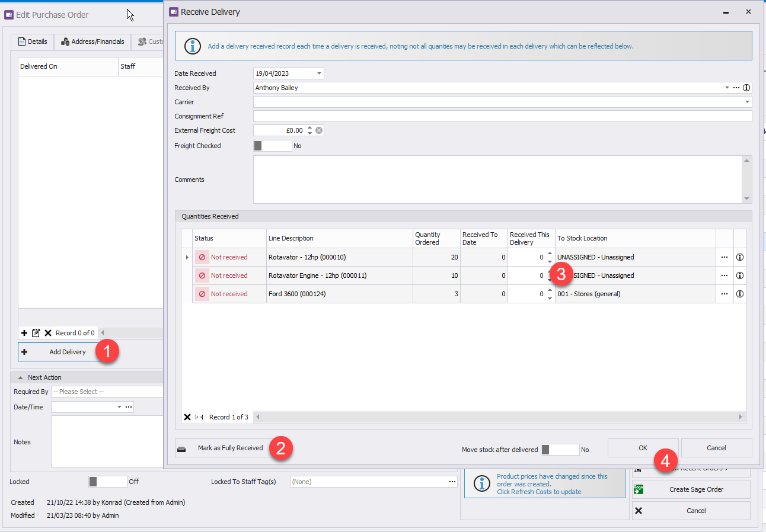
Task: Click Not received status icon for Rotavator - 12hp
Action: pyautogui.click(x=202, y=257)
